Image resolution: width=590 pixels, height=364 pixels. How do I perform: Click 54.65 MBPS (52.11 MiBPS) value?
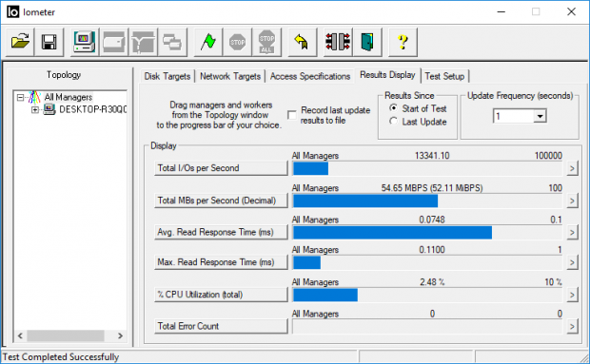(432, 188)
